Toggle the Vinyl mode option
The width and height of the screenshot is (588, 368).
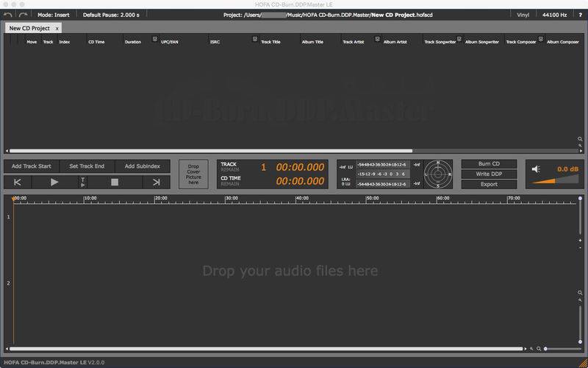[523, 15]
